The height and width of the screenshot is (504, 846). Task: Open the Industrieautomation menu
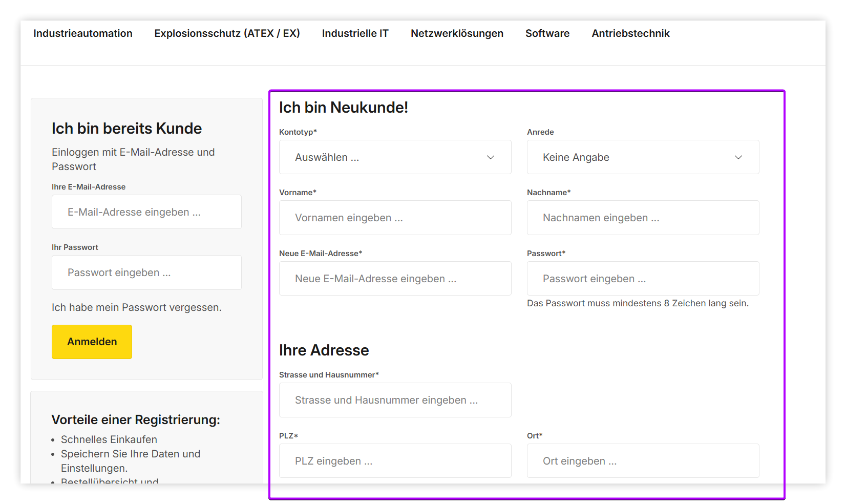point(83,33)
